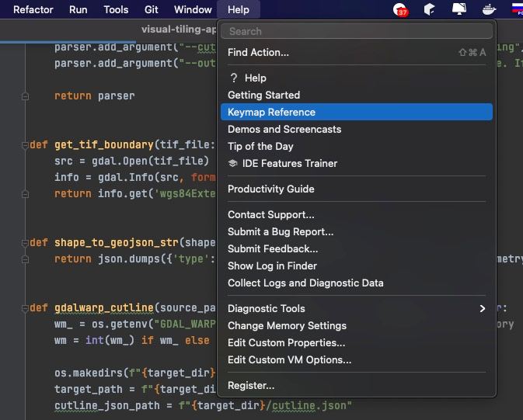Click Find Action in the Help menu
The image size is (523, 420).
[258, 52]
